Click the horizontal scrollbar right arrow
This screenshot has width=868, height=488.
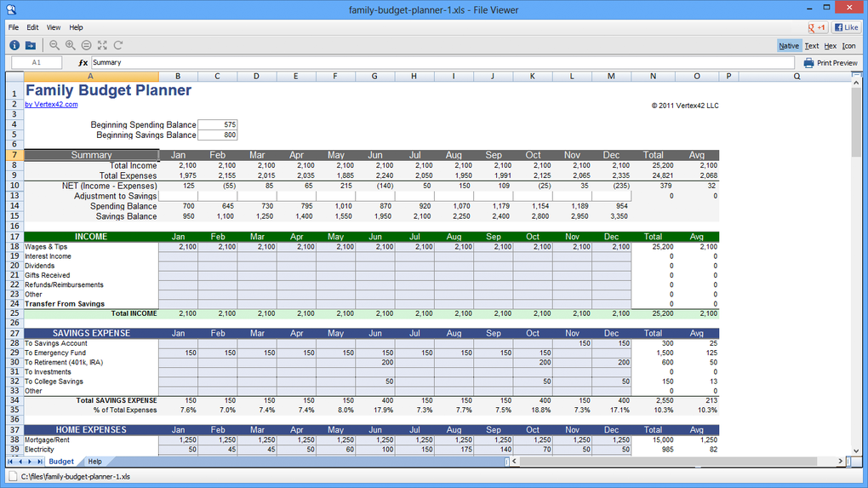[840, 461]
